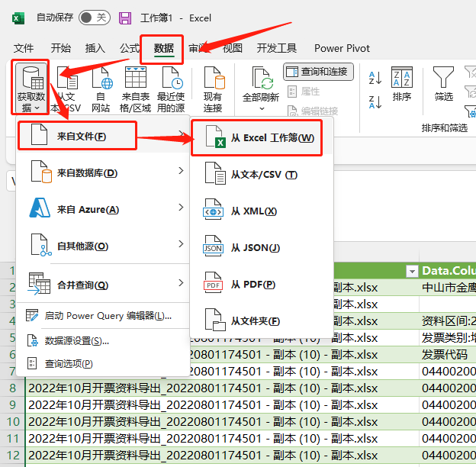Click the cell starting with 中山市金鹰
The width and height of the screenshot is (476, 467).
click(x=448, y=288)
